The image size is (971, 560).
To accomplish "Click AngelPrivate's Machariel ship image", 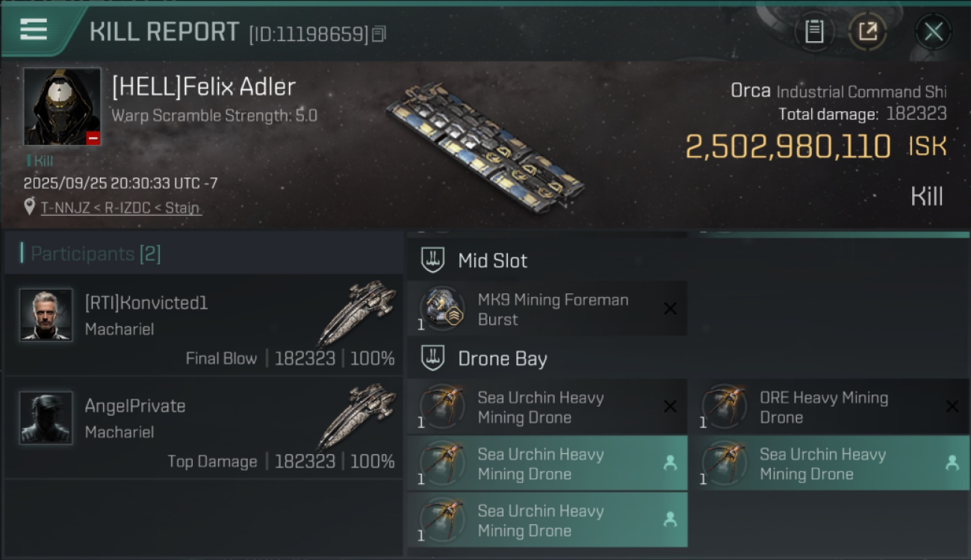I will pos(357,415).
